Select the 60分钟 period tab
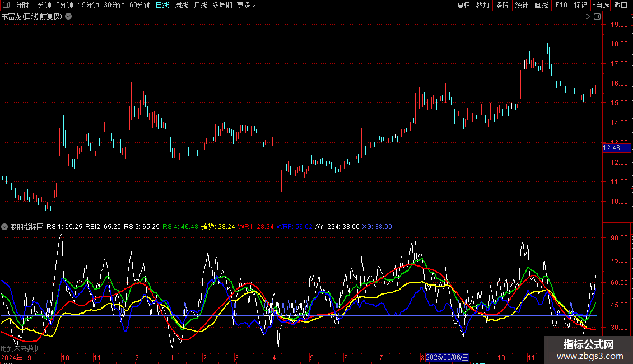The height and width of the screenshot is (364, 633). tap(139, 5)
